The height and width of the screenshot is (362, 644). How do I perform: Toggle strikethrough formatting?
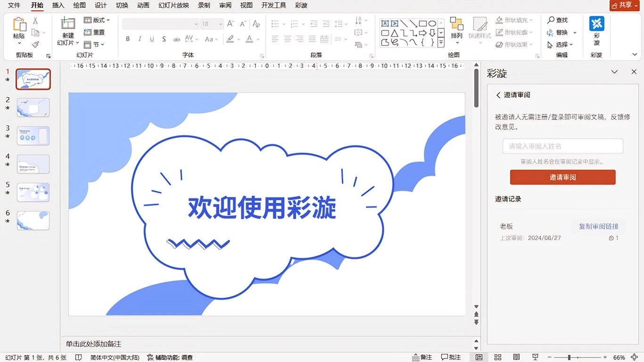(x=176, y=39)
